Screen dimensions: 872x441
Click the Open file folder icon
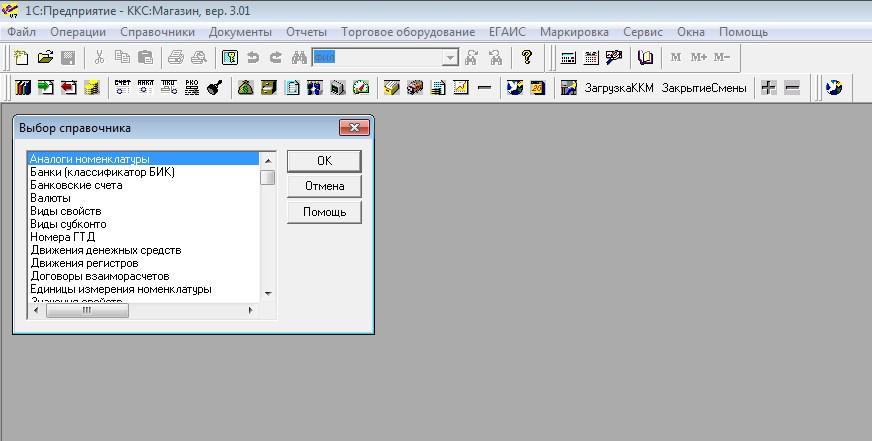pyautogui.click(x=45, y=58)
